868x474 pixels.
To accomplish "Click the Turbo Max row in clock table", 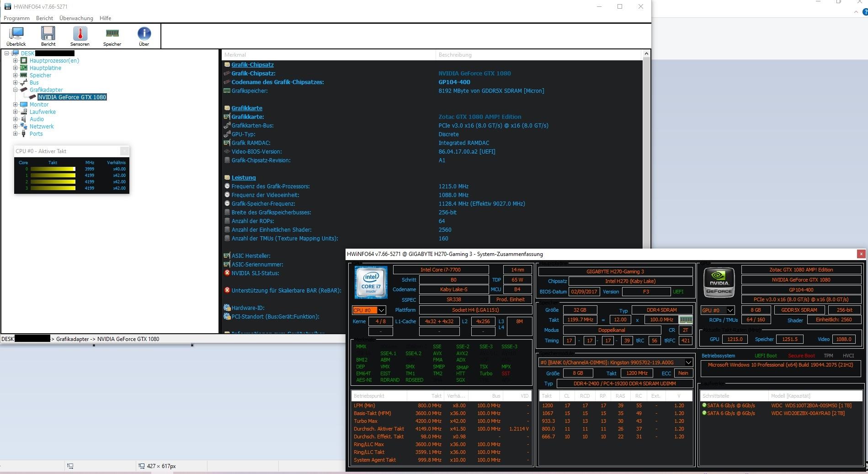I will (x=441, y=421).
